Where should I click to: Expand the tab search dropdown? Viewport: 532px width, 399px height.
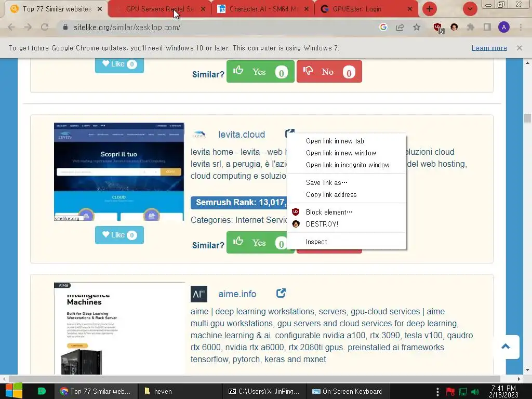click(x=470, y=9)
